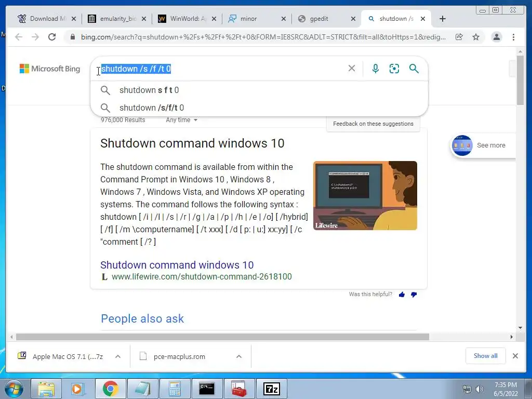This screenshot has width=532, height=399.
Task: Reload the Bing page
Action: coord(52,37)
